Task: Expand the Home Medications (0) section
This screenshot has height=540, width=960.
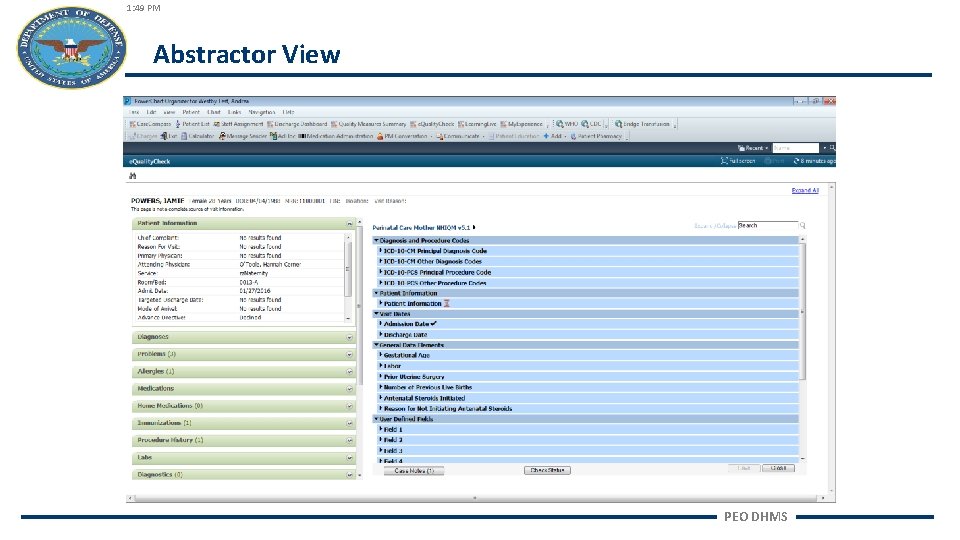Action: click(x=350, y=406)
